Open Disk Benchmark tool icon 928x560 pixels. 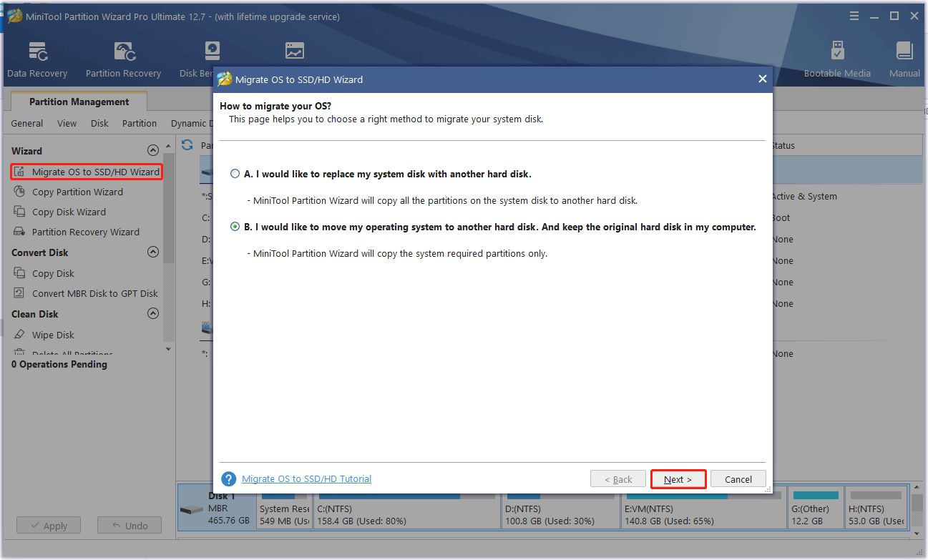pos(213,51)
